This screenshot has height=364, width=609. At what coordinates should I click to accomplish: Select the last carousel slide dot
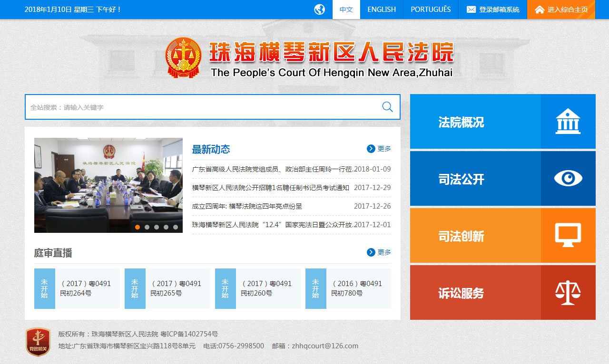176,227
